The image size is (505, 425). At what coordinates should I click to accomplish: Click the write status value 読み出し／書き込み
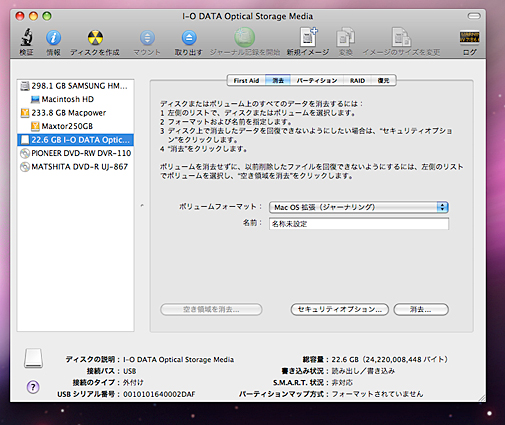[363, 371]
